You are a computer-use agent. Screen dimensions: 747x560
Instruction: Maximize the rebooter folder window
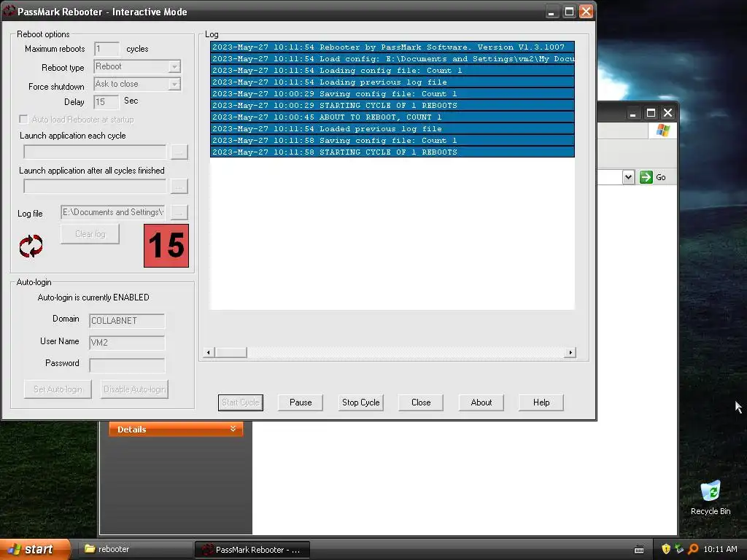651,113
